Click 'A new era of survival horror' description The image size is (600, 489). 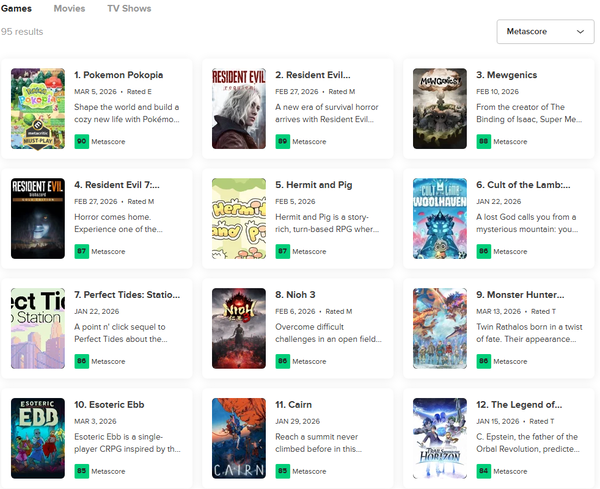click(x=327, y=107)
